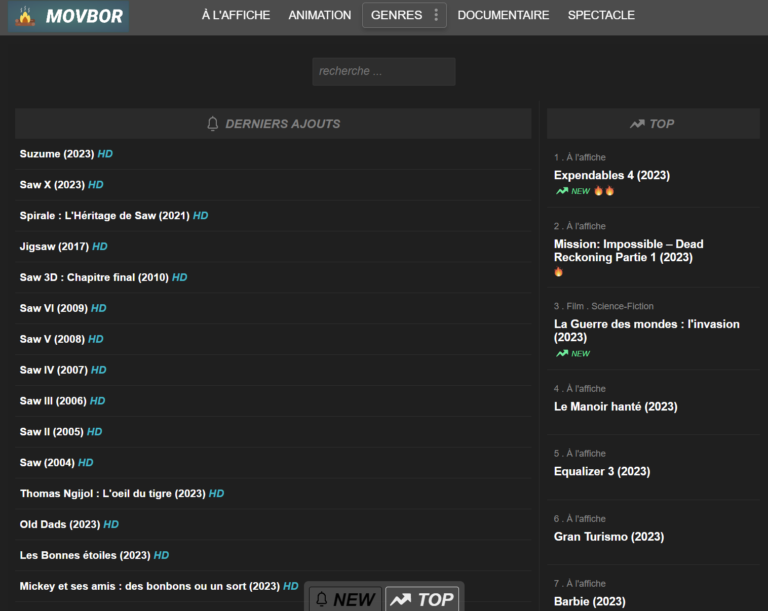Focus the recherche search field
This screenshot has height=611, width=768.
point(383,71)
